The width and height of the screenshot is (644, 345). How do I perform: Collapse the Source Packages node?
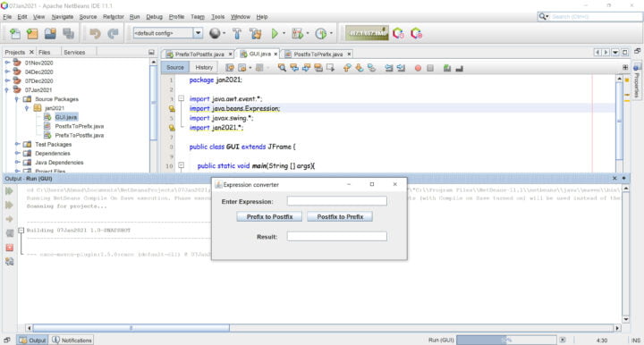(x=17, y=99)
